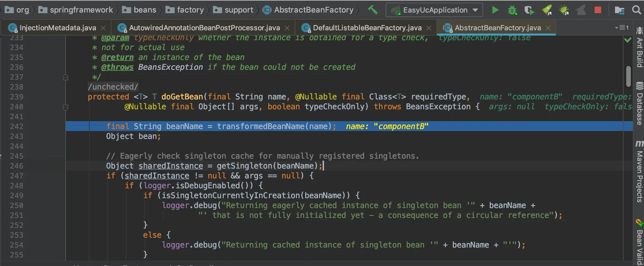The height and width of the screenshot is (266, 644).
Task: Click the factory breadcrumb
Action: 185,10
